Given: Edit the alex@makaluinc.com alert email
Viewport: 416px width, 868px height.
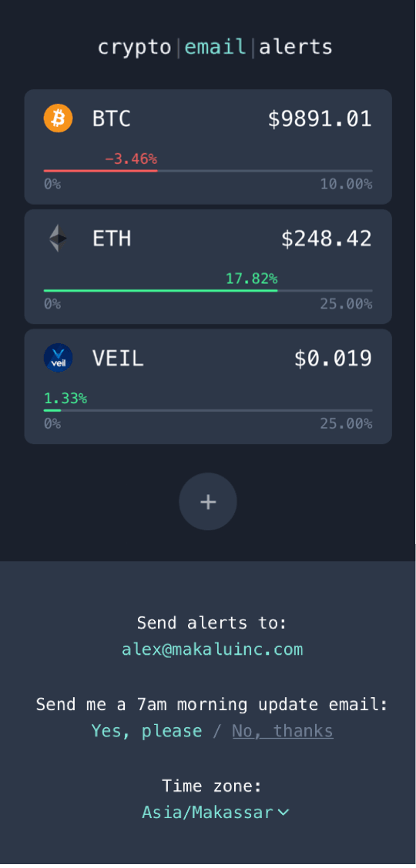Looking at the screenshot, I should [x=213, y=649].
